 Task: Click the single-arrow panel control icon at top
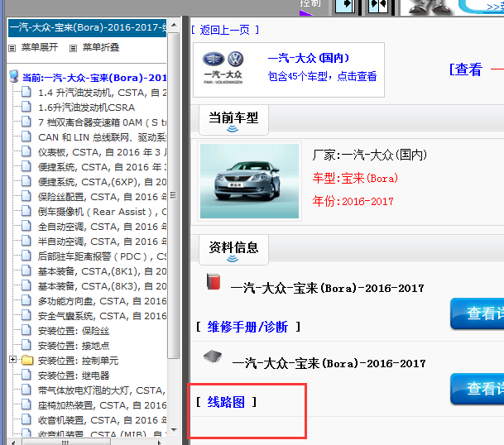click(x=346, y=6)
